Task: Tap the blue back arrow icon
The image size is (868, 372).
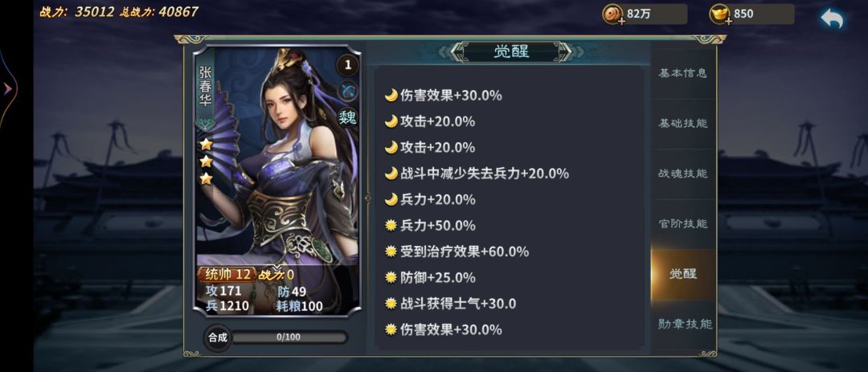Action: click(x=832, y=18)
